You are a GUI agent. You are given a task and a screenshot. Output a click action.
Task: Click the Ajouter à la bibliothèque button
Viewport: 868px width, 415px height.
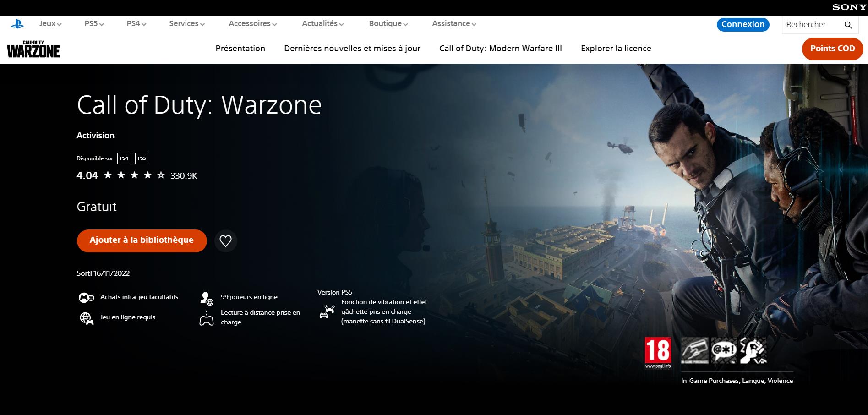[x=142, y=240]
